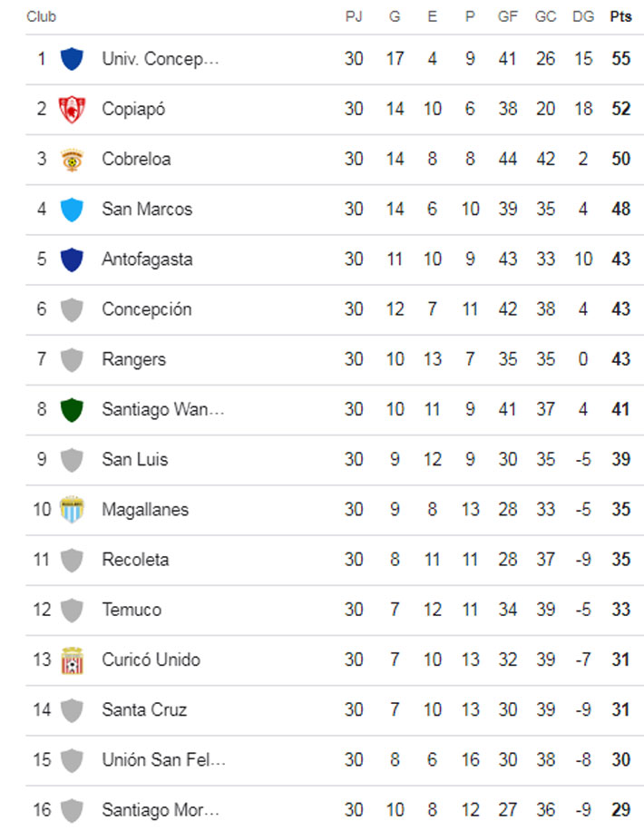The image size is (644, 831).
Task: Click the Antofagasta dark-blue shield crest
Action: (71, 259)
